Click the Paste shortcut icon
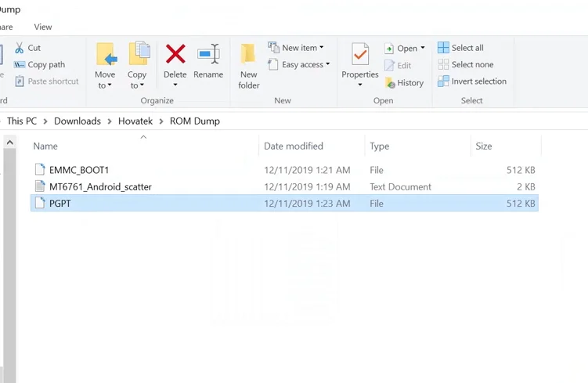 (x=20, y=81)
